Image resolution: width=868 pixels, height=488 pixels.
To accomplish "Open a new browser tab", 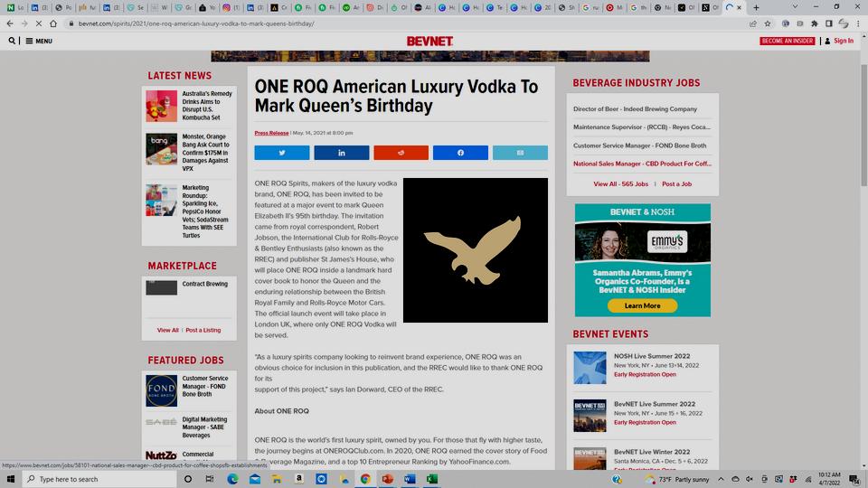I will point(756,8).
